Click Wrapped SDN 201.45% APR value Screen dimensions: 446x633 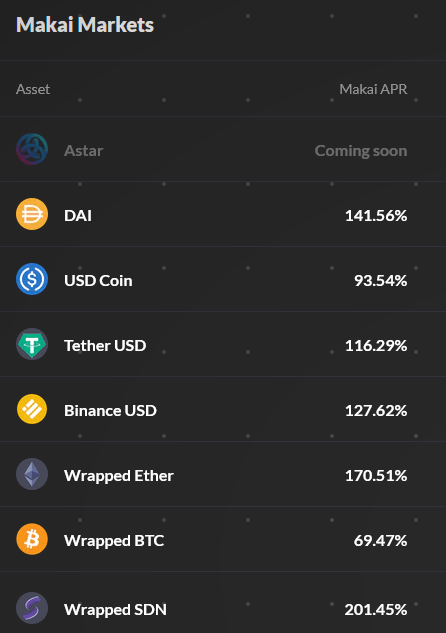pyautogui.click(x=376, y=610)
